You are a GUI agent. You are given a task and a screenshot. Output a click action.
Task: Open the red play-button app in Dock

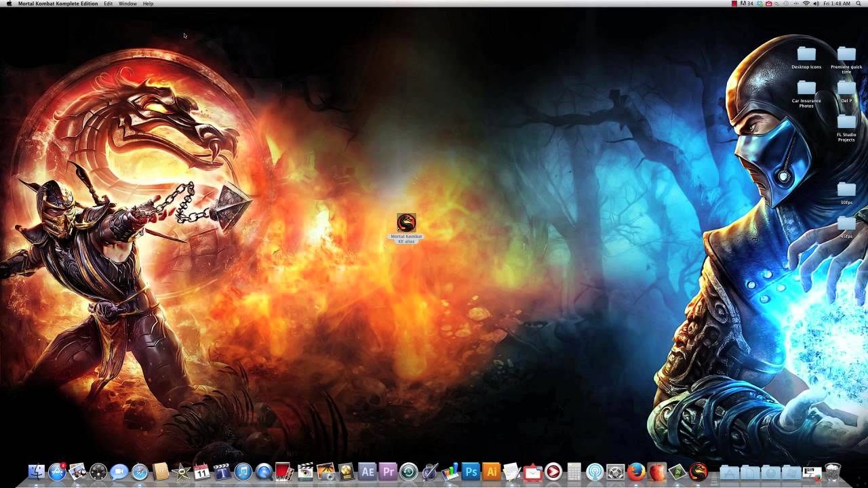point(553,472)
